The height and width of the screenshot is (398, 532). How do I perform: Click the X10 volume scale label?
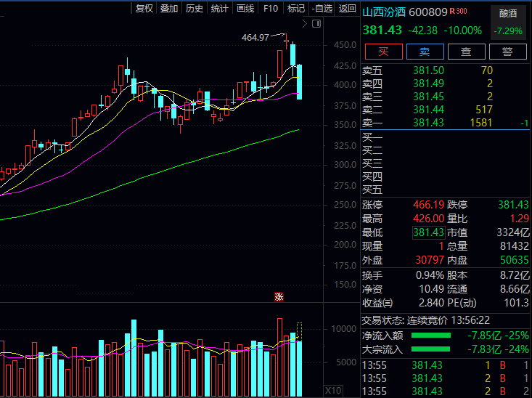pos(333,390)
